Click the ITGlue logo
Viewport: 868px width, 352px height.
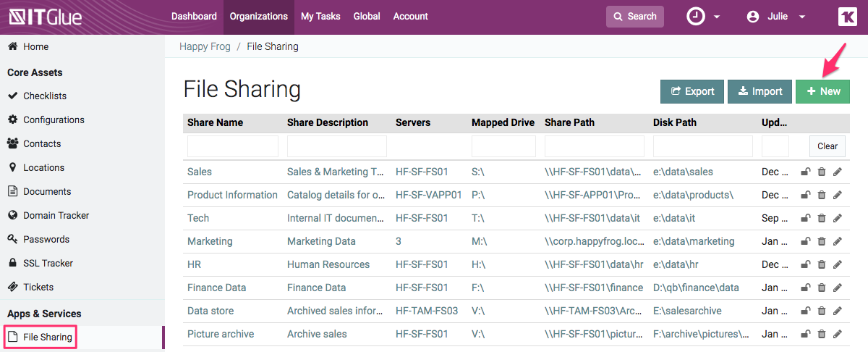[x=45, y=17]
